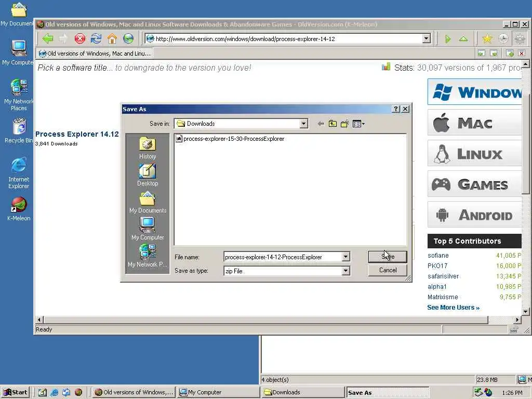Click the green Go arrow beside URL bar
Image resolution: width=532 pixels, height=399 pixels.
click(x=448, y=39)
